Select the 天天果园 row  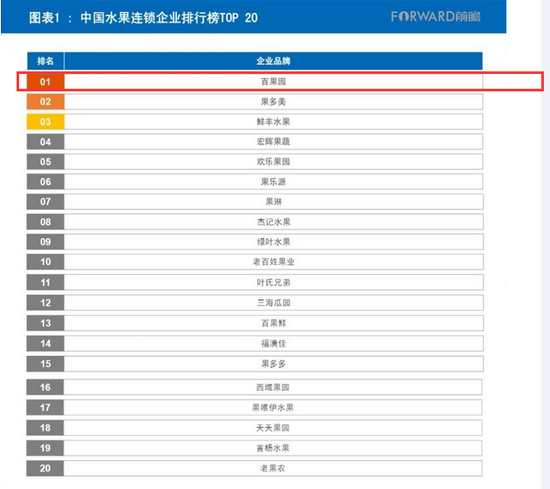coord(254,428)
